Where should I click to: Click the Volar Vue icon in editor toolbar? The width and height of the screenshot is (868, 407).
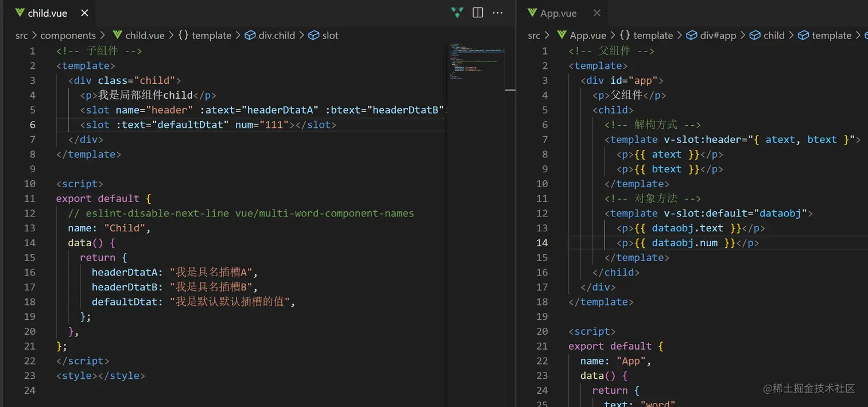[x=457, y=13]
